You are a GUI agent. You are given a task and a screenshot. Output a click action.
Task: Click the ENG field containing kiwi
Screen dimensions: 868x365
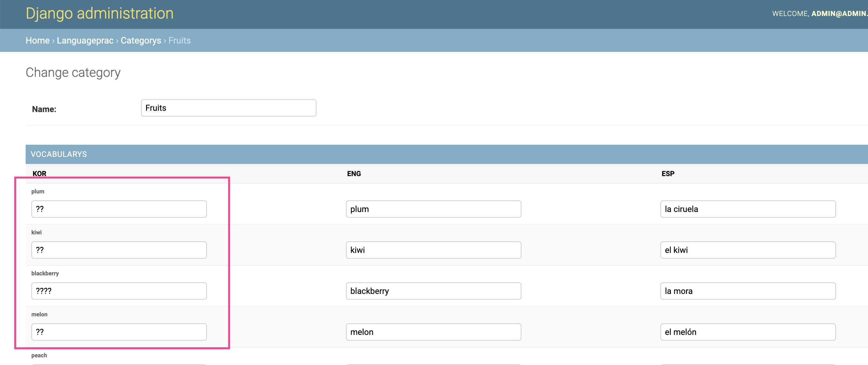433,250
